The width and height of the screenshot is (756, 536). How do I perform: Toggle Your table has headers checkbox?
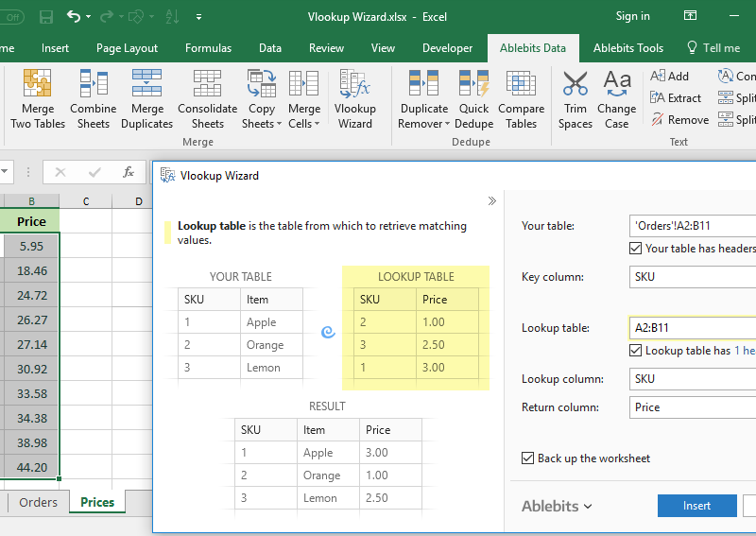(635, 249)
